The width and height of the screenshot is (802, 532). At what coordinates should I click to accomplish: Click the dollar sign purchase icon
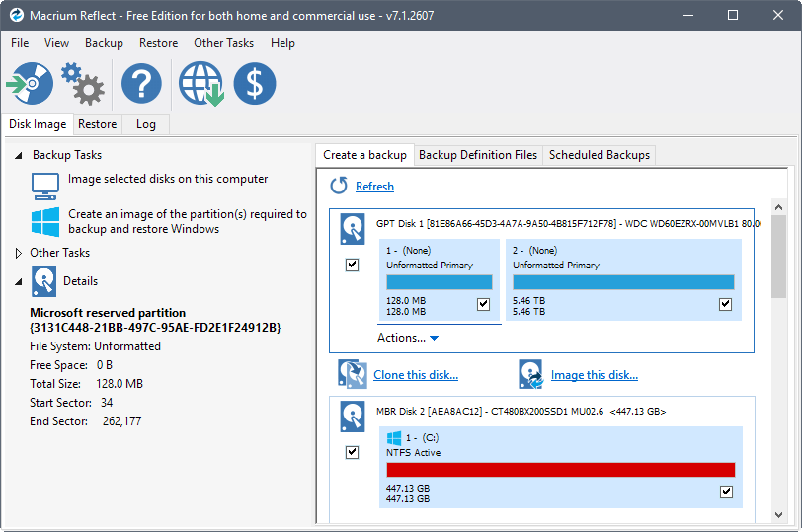click(255, 84)
